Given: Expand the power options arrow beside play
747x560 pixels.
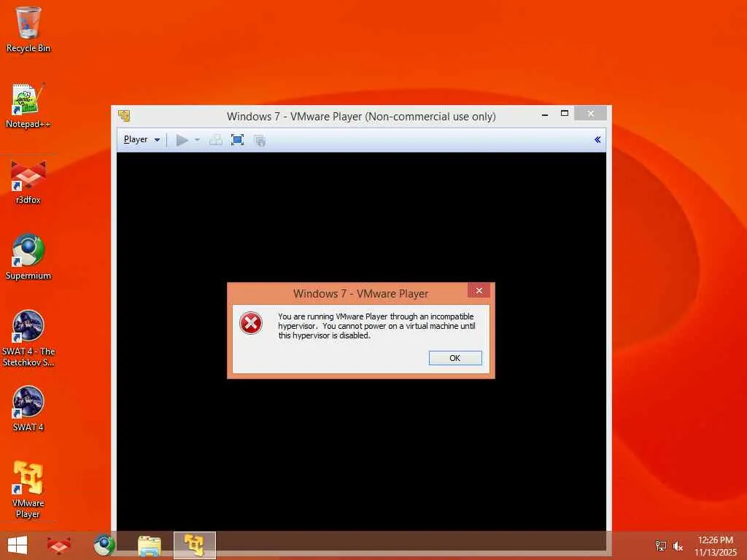Looking at the screenshot, I should click(x=197, y=140).
